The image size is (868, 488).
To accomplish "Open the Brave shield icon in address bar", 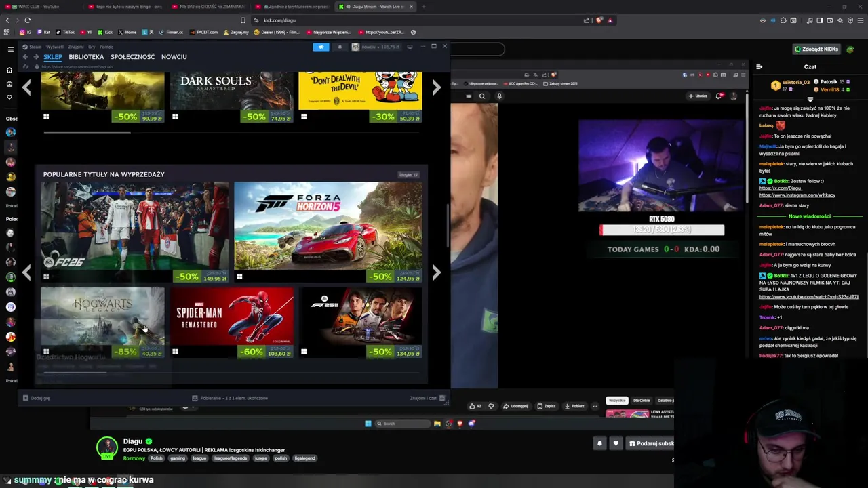I will click(x=599, y=20).
